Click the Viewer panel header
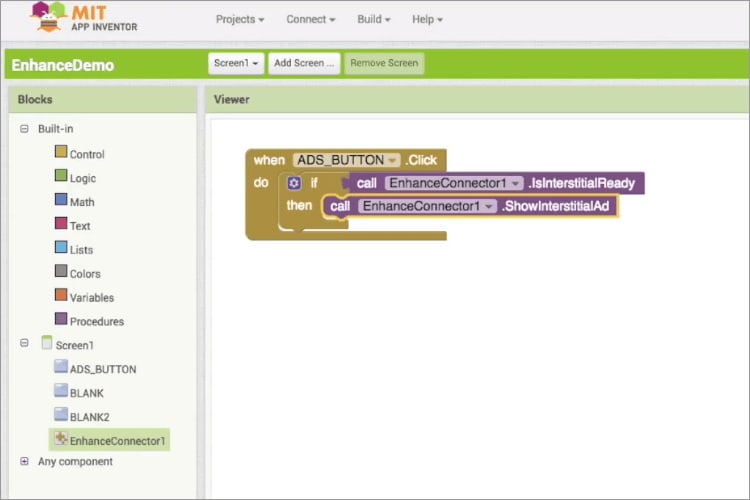 point(477,100)
